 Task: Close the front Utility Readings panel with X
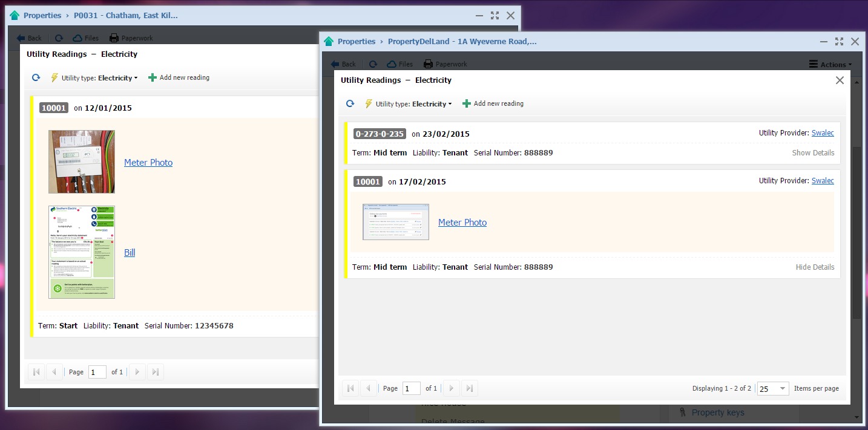pos(840,80)
